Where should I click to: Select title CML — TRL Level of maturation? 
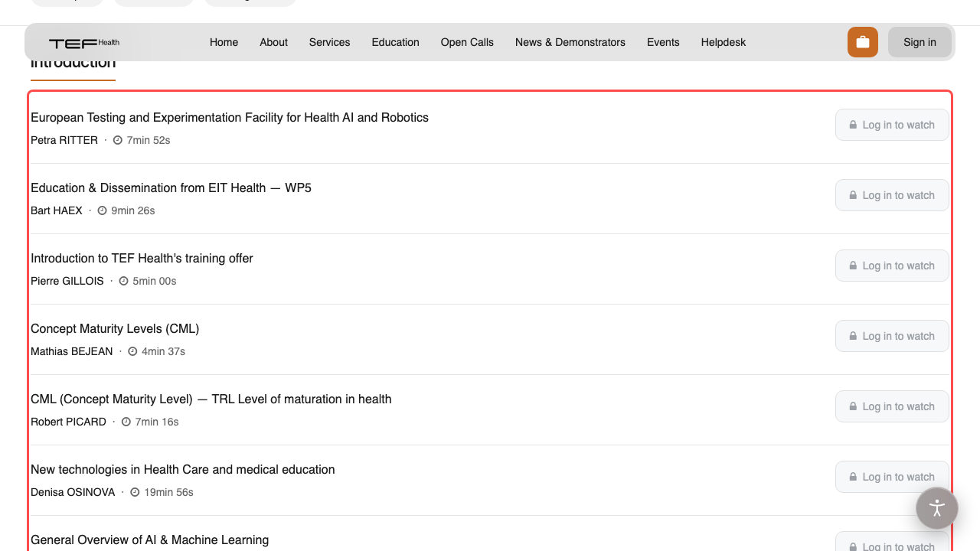[211, 399]
